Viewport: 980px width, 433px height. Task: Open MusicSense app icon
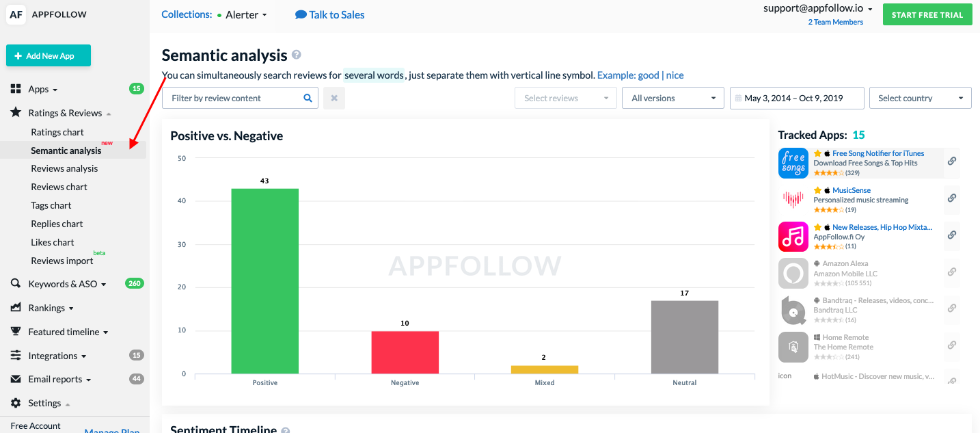(x=793, y=200)
